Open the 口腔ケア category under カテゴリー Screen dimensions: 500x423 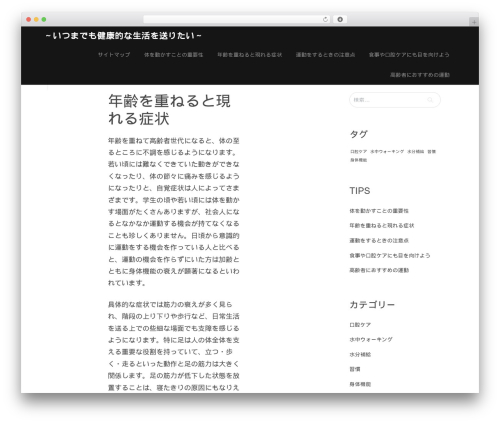(360, 325)
